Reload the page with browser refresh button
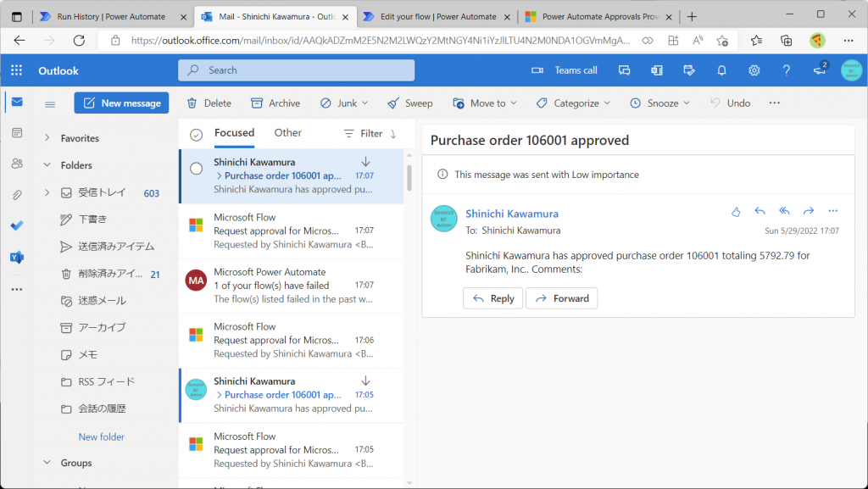This screenshot has width=868, height=489. (79, 41)
